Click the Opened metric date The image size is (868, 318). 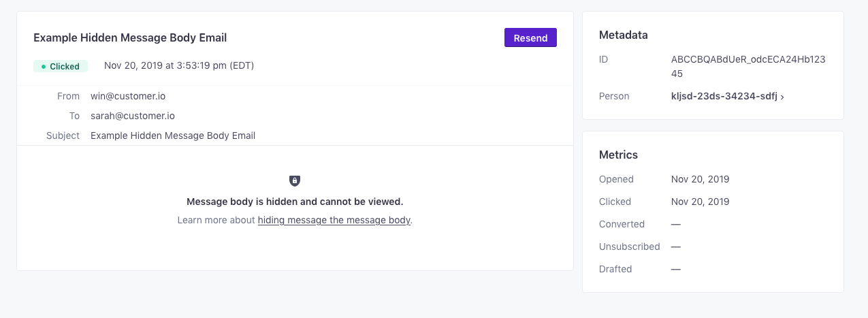tap(701, 179)
